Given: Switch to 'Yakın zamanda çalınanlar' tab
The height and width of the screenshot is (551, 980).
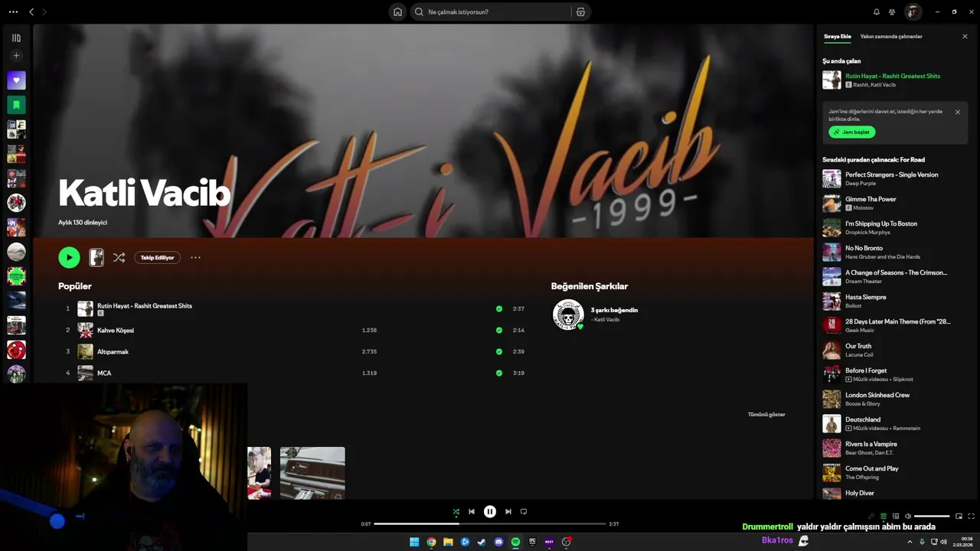Looking at the screenshot, I should coord(891,37).
